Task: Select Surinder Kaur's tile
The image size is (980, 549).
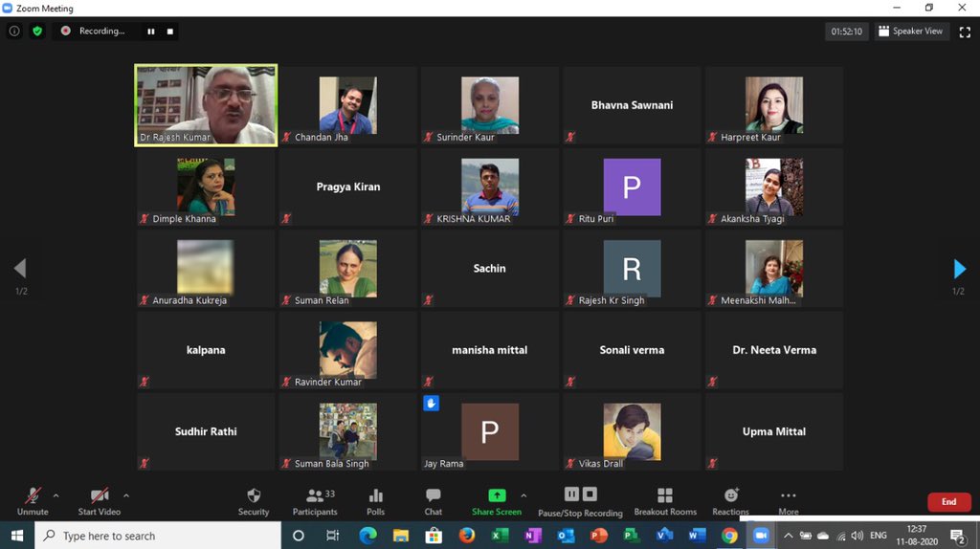Action: pos(490,105)
